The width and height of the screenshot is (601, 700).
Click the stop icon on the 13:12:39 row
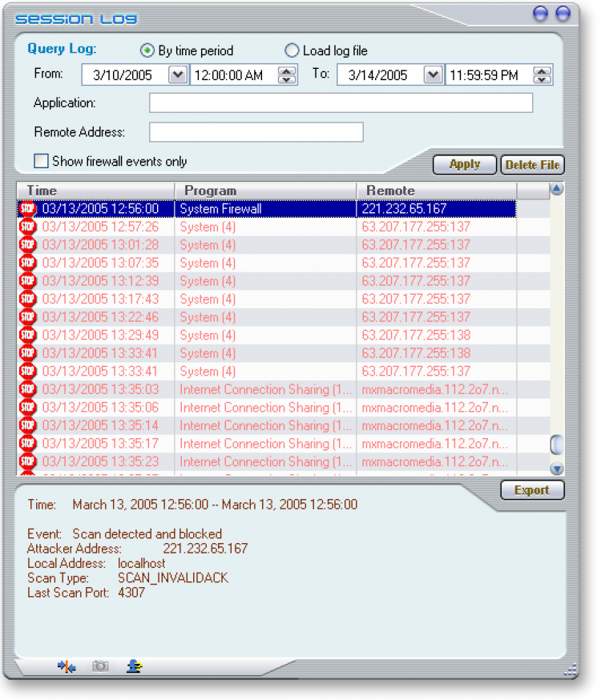click(x=28, y=281)
